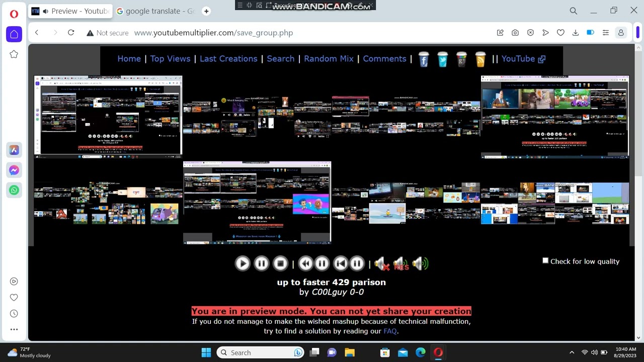644x362 pixels.
Task: Click the RES speaker volume icon
Action: (400, 263)
